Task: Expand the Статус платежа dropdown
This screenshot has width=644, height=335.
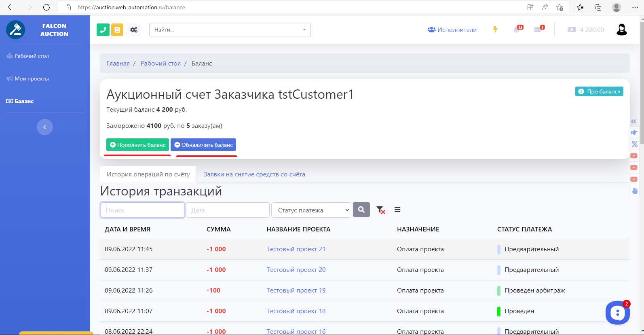Action: point(311,210)
